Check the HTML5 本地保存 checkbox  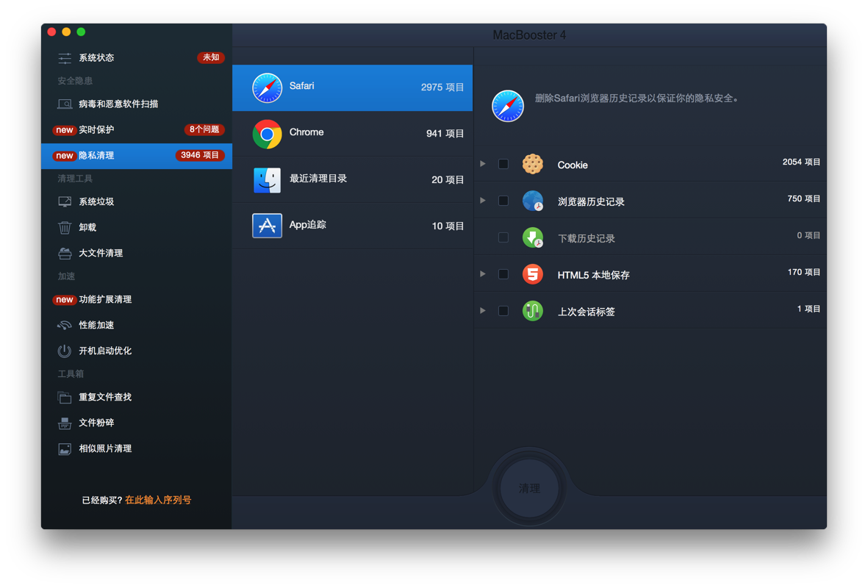click(503, 274)
